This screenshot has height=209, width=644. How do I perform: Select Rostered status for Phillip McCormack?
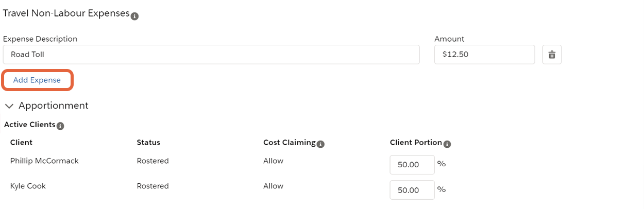pos(152,161)
